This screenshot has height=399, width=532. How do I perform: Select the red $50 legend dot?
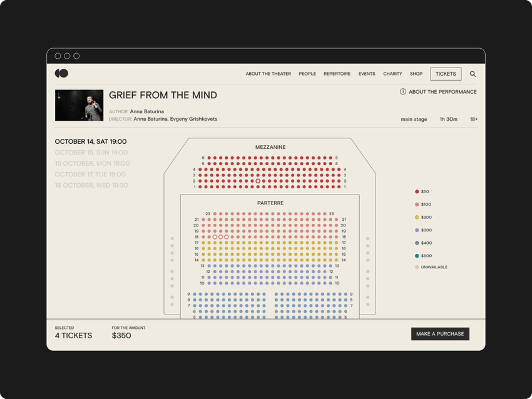[x=416, y=191]
